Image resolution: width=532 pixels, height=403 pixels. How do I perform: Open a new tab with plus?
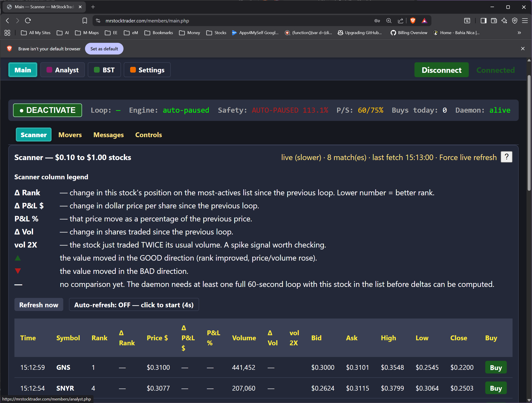93,7
